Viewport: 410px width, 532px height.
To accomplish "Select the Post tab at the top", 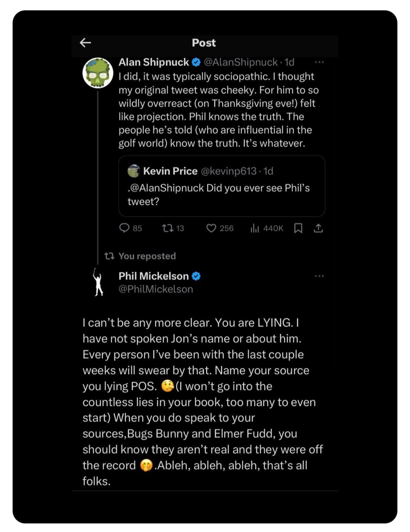I will 203,43.
